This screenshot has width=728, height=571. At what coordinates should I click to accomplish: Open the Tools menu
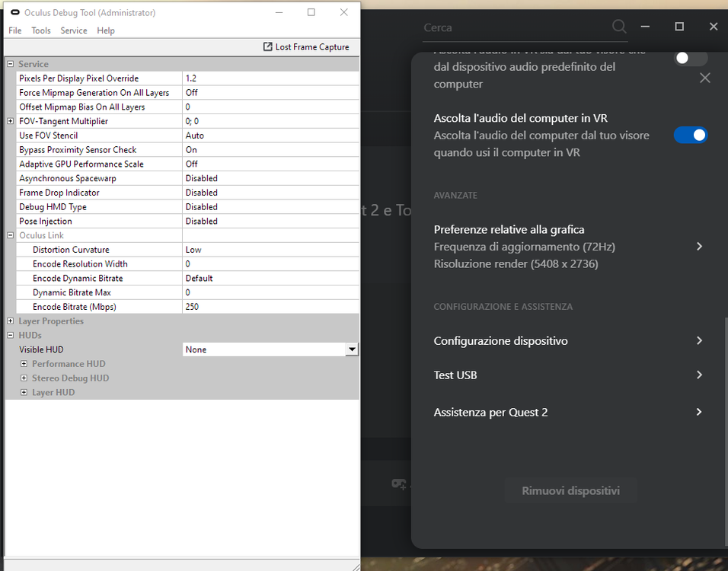[x=41, y=30]
